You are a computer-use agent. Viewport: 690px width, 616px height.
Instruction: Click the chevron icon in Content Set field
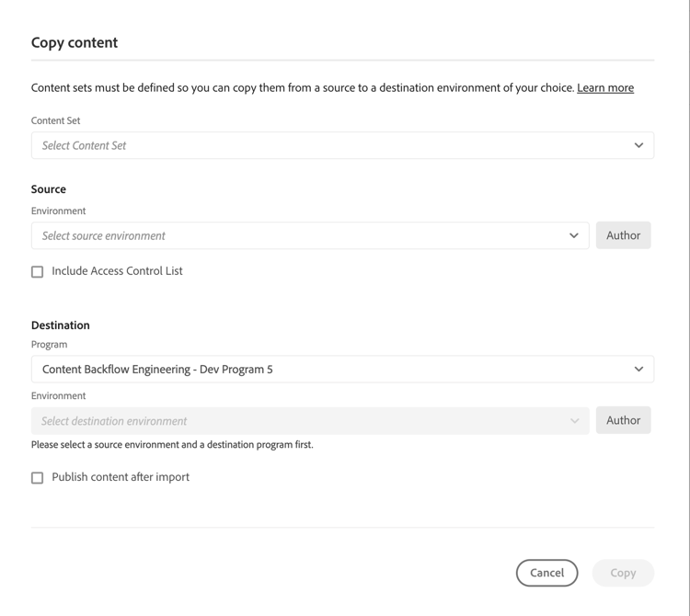coord(638,145)
